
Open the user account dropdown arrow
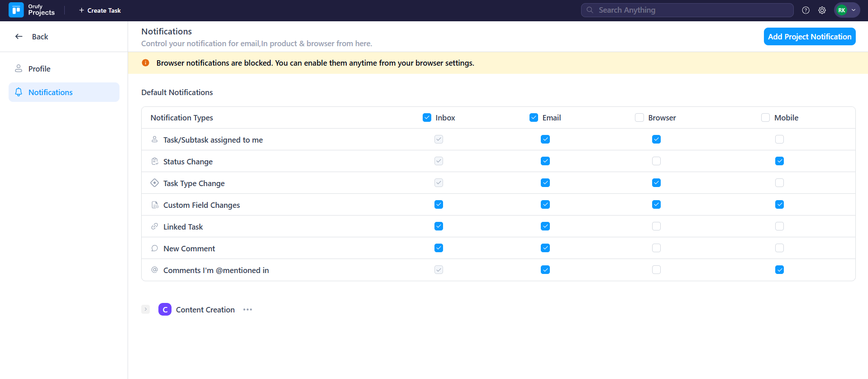pos(854,10)
